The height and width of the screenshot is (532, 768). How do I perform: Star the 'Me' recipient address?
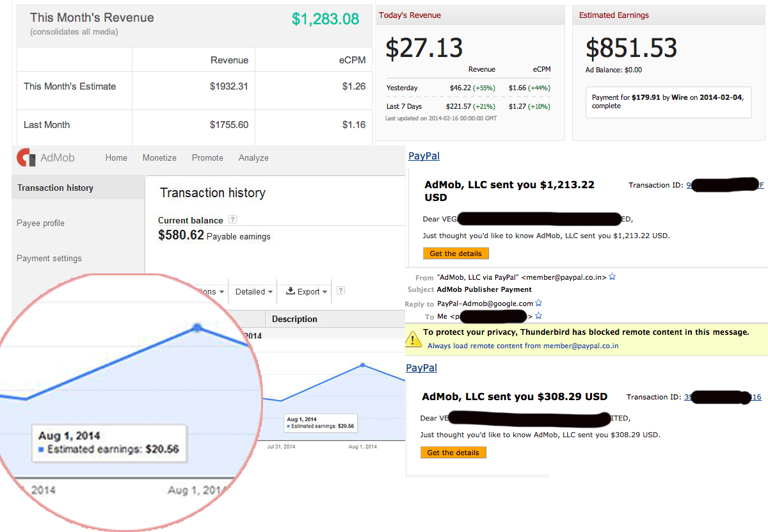tap(538, 316)
